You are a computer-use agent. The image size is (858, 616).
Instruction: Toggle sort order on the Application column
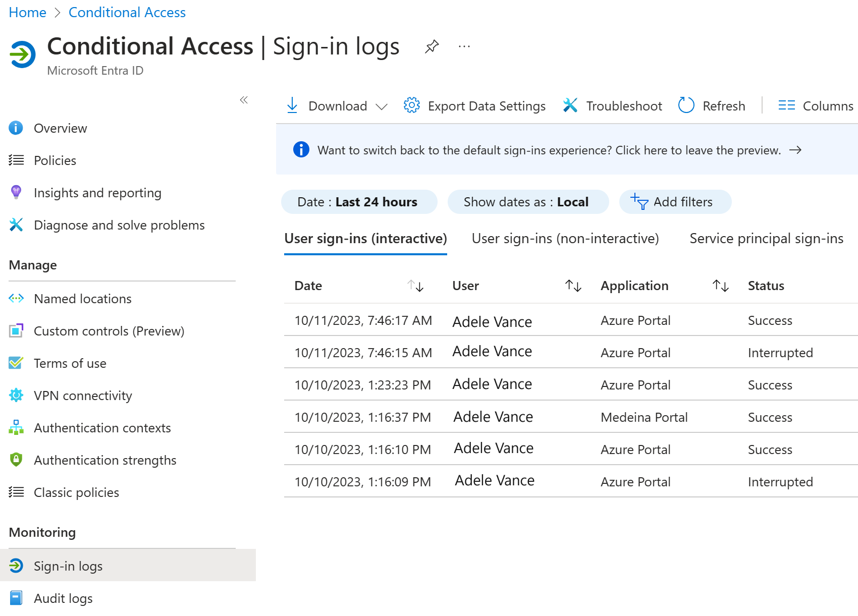[x=720, y=286]
